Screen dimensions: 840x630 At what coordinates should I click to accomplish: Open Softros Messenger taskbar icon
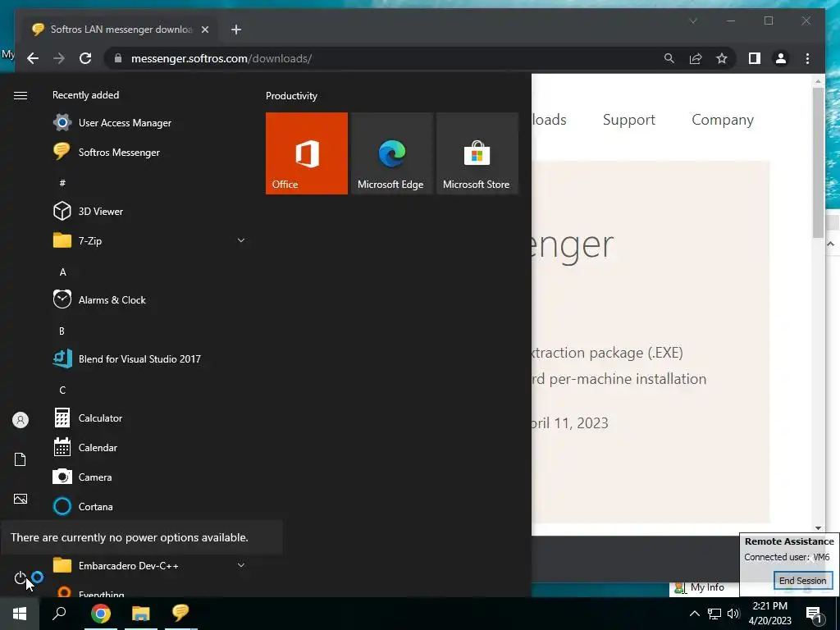click(180, 613)
